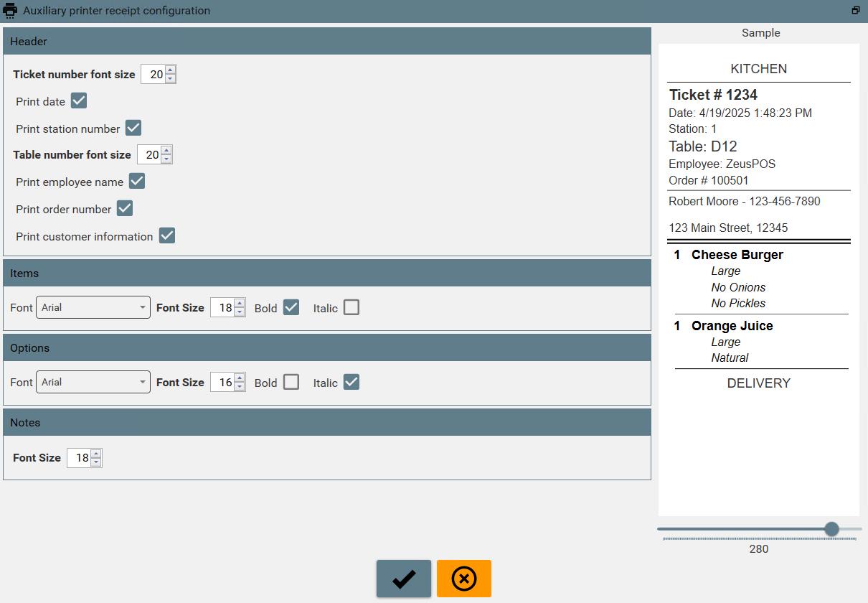
Task: Decrease Options font size
Action: pyautogui.click(x=240, y=386)
